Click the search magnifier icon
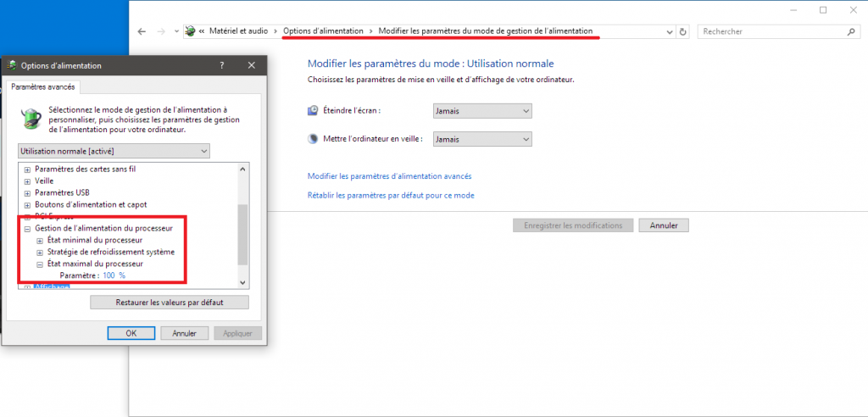The image size is (868, 417). 851,32
